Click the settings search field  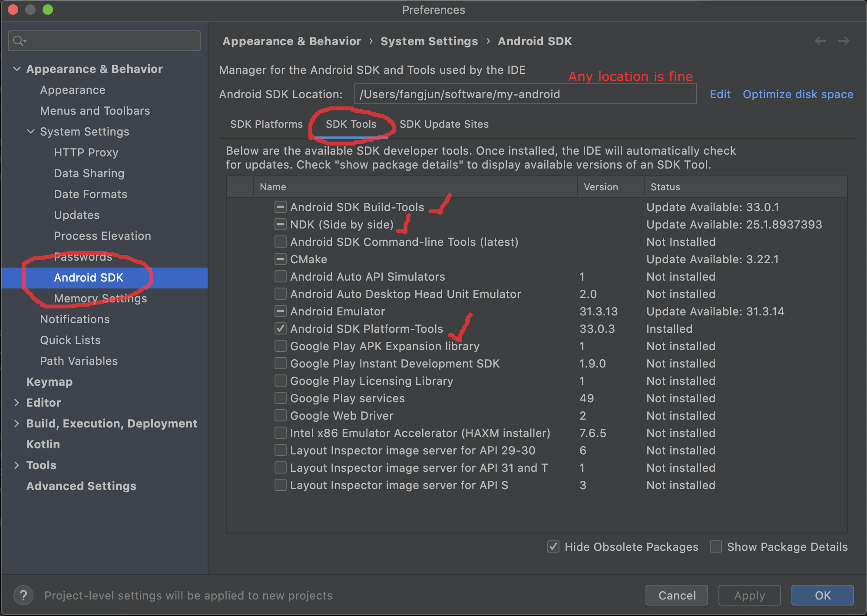(104, 41)
